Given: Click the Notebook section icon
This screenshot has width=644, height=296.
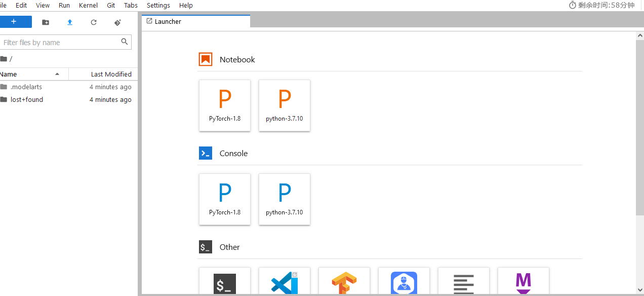Looking at the screenshot, I should pyautogui.click(x=206, y=59).
